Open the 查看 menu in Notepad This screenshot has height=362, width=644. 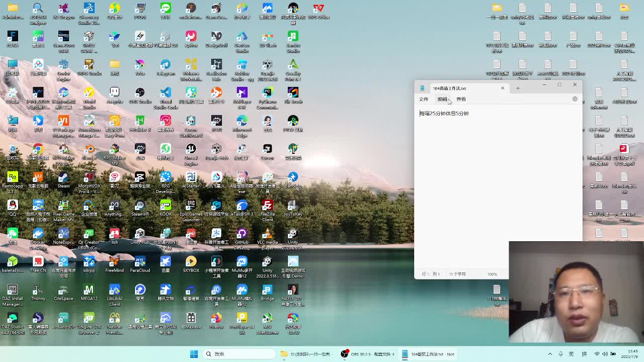pyautogui.click(x=461, y=99)
